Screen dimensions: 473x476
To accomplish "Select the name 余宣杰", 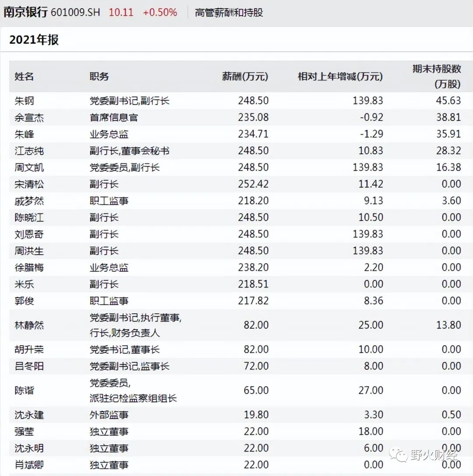I will click(29, 117).
